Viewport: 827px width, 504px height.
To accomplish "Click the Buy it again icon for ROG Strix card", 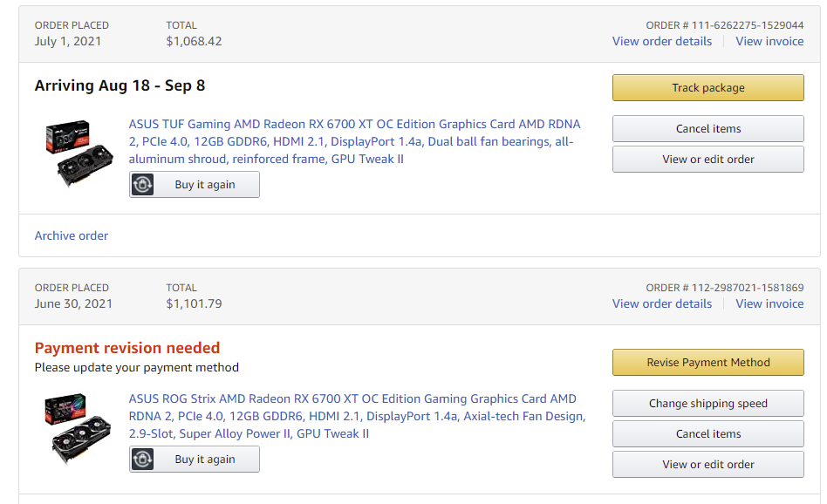I will click(142, 460).
